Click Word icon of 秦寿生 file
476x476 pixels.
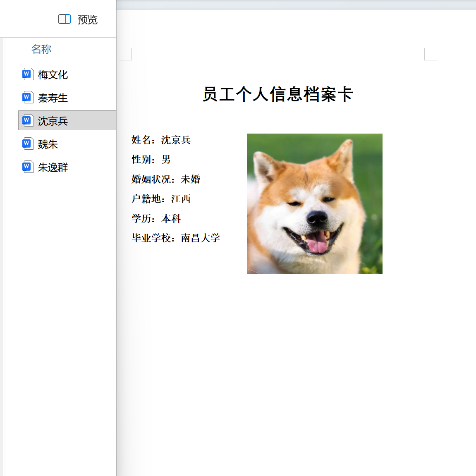[x=28, y=98]
